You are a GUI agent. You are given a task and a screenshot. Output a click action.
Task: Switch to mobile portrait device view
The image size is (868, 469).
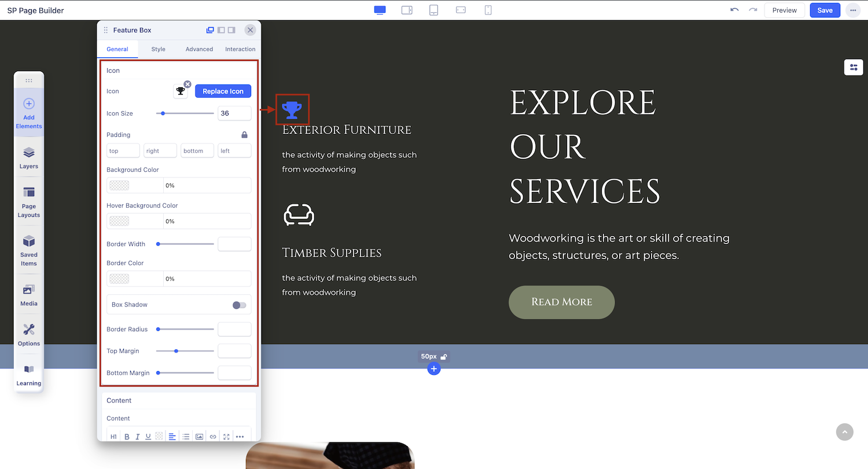(x=488, y=10)
